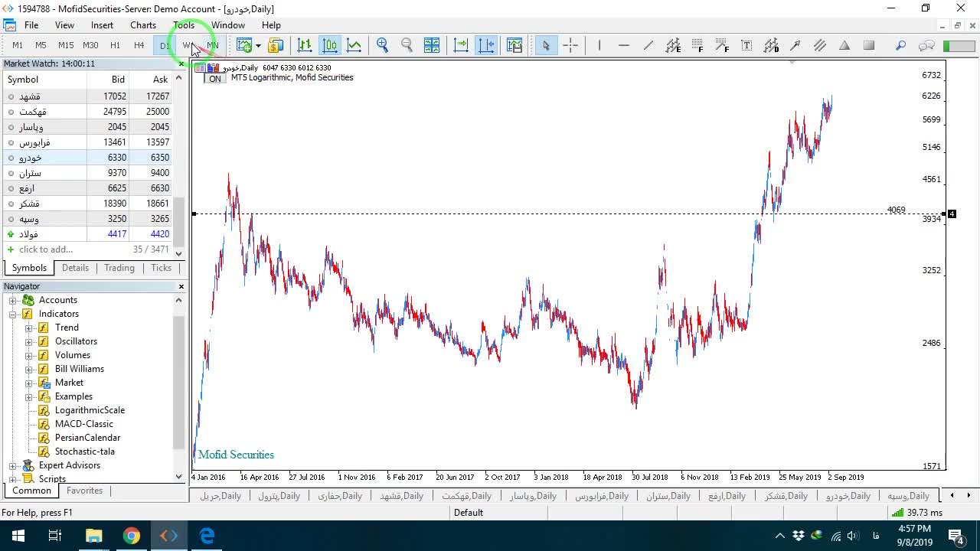
Task: Open the Insert menu
Action: pos(102,24)
